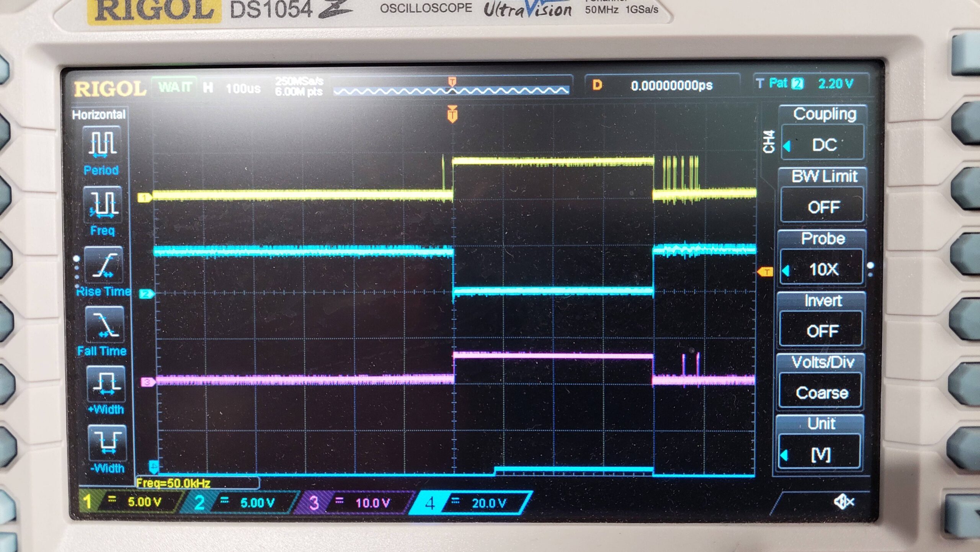The image size is (980, 552).
Task: Select the Period measurement icon
Action: tap(102, 145)
